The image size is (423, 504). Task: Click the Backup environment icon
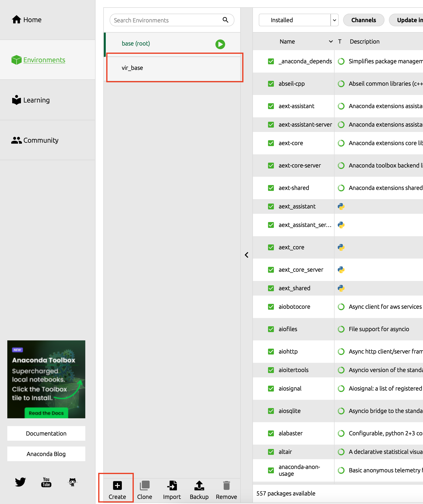pos(199,485)
